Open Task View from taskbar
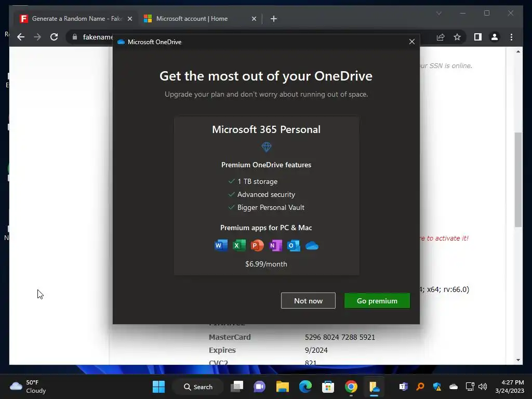Screen dimensions: 532x399 237,387
